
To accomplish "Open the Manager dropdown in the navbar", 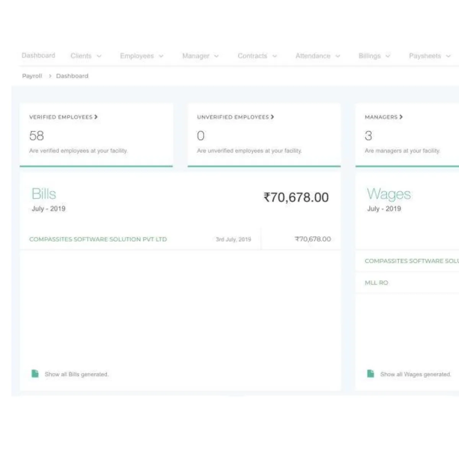I will [x=200, y=56].
